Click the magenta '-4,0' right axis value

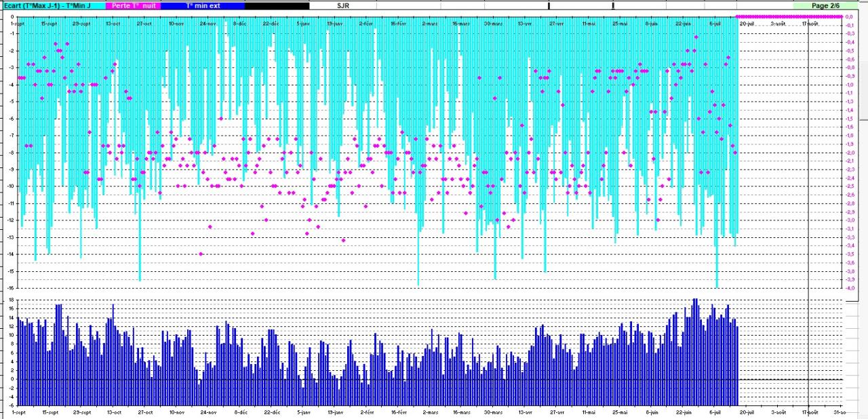[848, 287]
